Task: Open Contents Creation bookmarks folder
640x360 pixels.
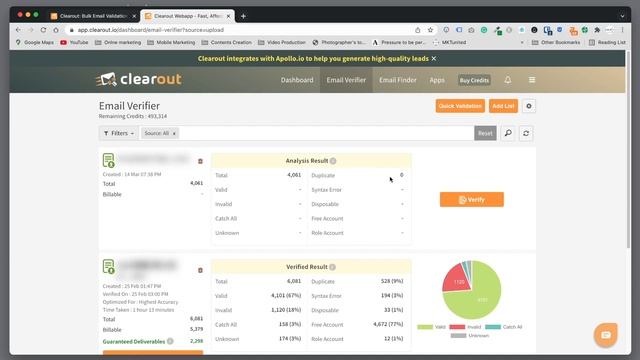Action: coord(227,42)
